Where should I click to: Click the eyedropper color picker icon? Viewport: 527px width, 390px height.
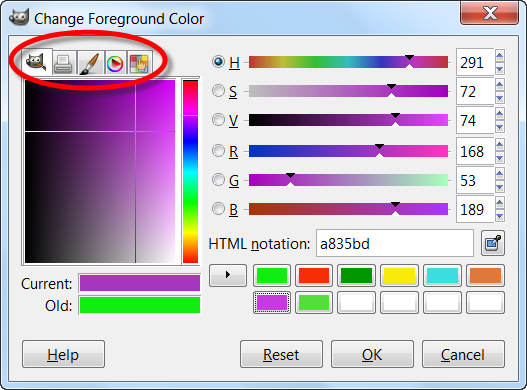coord(493,243)
